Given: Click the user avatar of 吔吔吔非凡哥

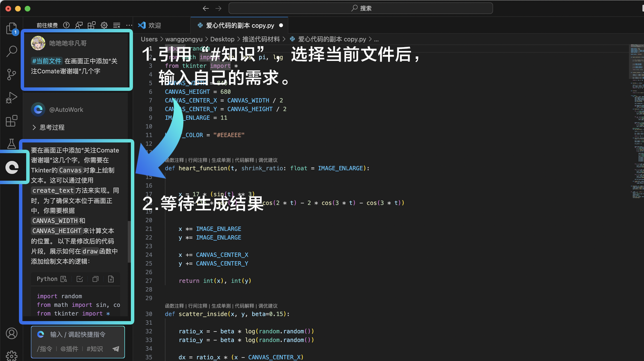Looking at the screenshot, I should (38, 43).
